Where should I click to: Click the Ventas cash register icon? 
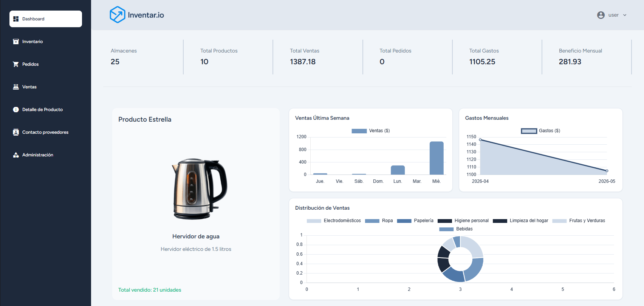click(x=16, y=87)
